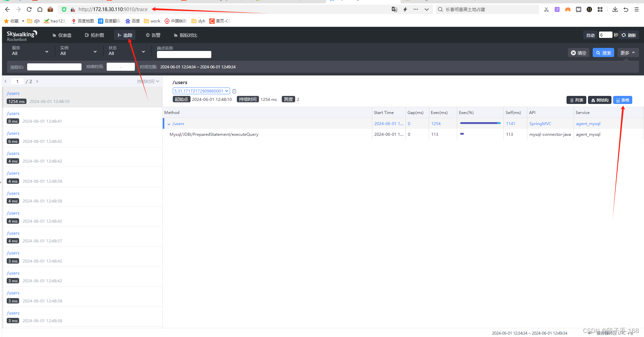Viewport: 644px width, 337px height.
Task: Copy the trace ID with clipboard icon
Action: point(234,91)
